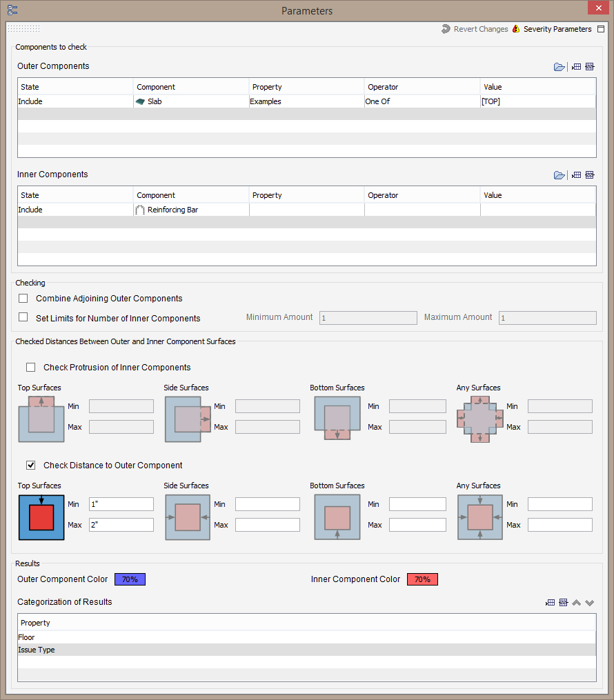Click the Slab component icon

[140, 102]
